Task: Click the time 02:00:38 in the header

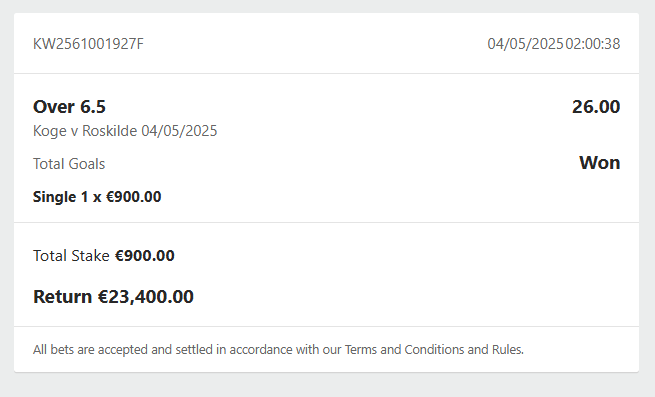Action: point(593,44)
